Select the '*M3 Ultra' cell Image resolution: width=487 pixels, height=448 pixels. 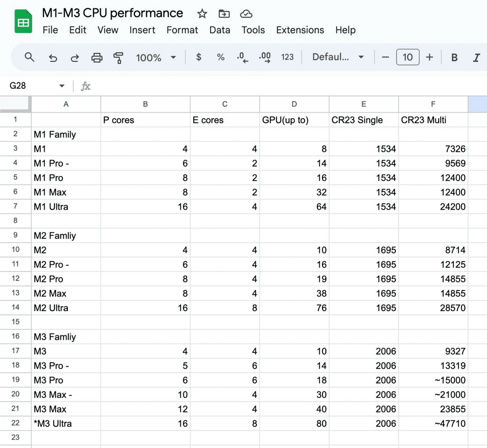(x=66, y=424)
